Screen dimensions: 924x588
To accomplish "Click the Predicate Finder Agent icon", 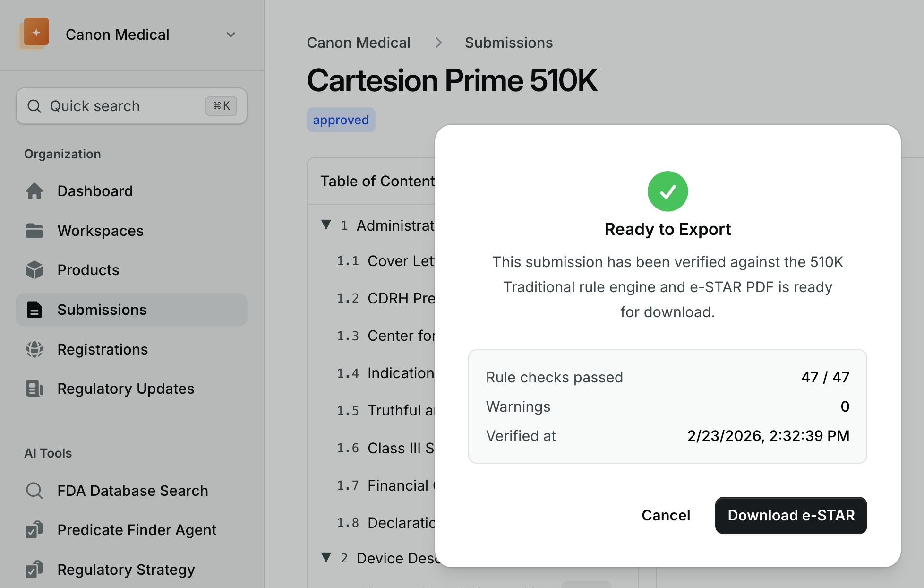I will point(34,530).
